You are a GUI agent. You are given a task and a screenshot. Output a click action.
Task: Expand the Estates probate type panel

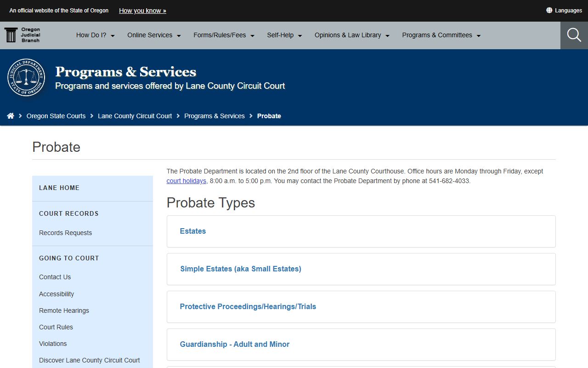361,231
